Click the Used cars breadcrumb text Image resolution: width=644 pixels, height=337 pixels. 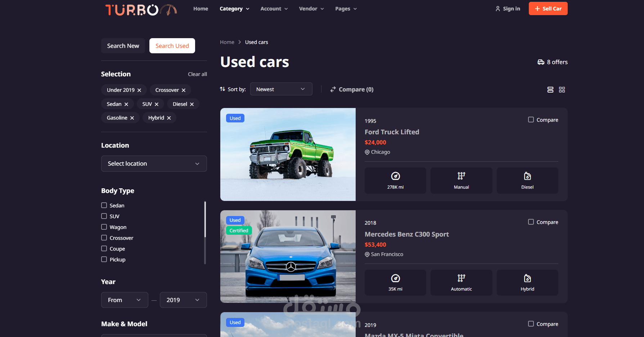tap(256, 42)
